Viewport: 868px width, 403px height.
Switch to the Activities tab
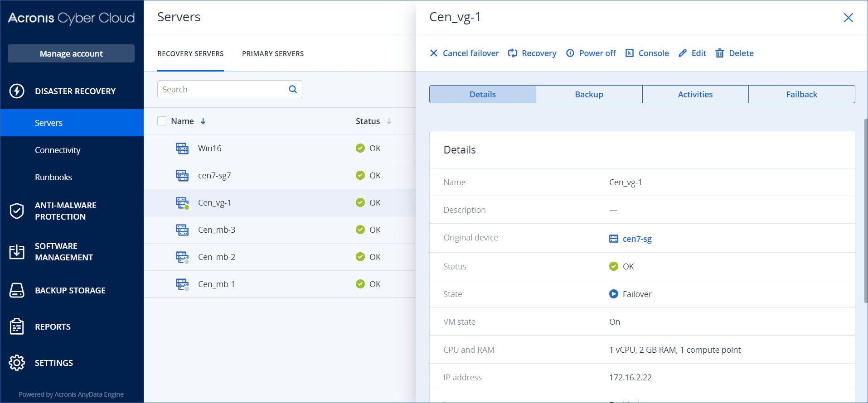click(695, 94)
